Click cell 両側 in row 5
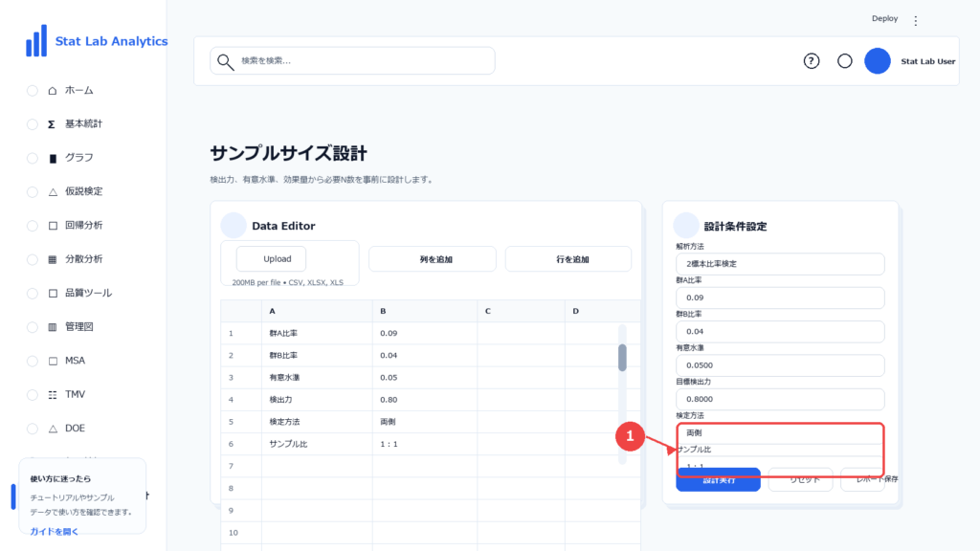 click(425, 422)
